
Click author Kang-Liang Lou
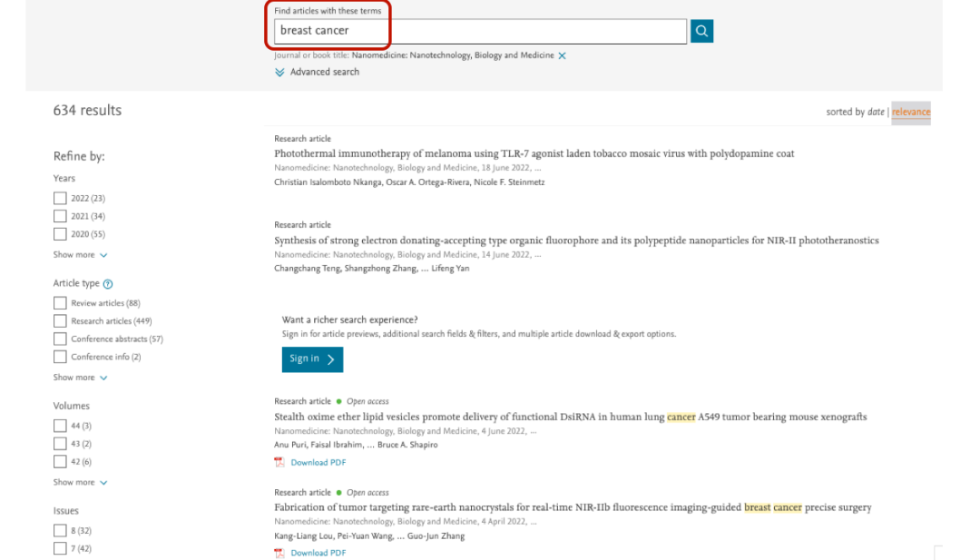pyautogui.click(x=304, y=536)
